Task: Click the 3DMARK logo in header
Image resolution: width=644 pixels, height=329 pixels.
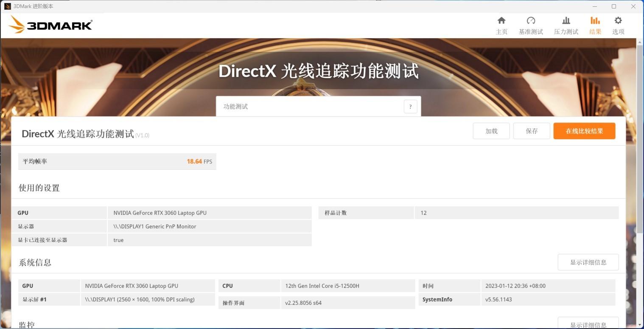Action: click(50, 25)
